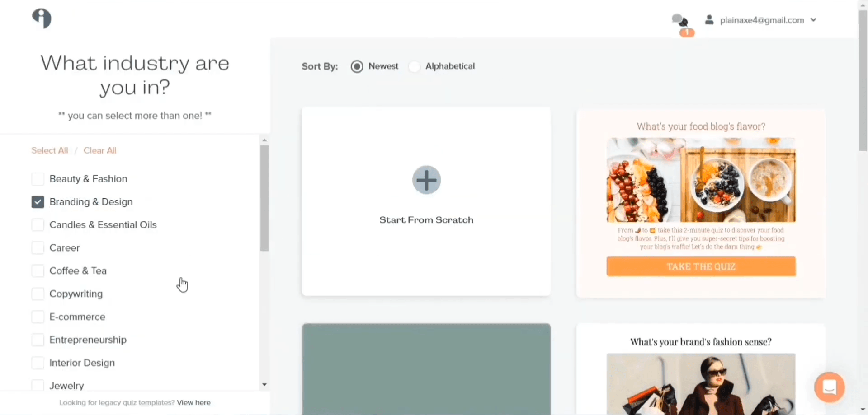Expand the plainaxe4@gmail.com account dropdown
Screen dimensions: 868x415
tap(813, 20)
